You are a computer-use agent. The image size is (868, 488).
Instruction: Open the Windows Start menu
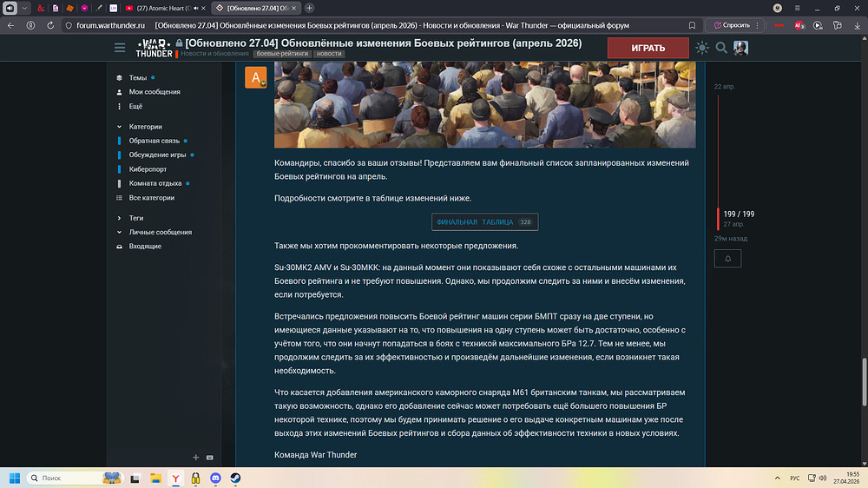(x=15, y=478)
